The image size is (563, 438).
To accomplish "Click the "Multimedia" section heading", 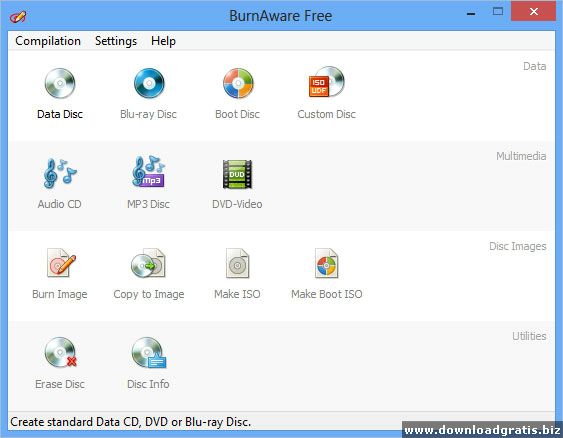I will tap(521, 156).
